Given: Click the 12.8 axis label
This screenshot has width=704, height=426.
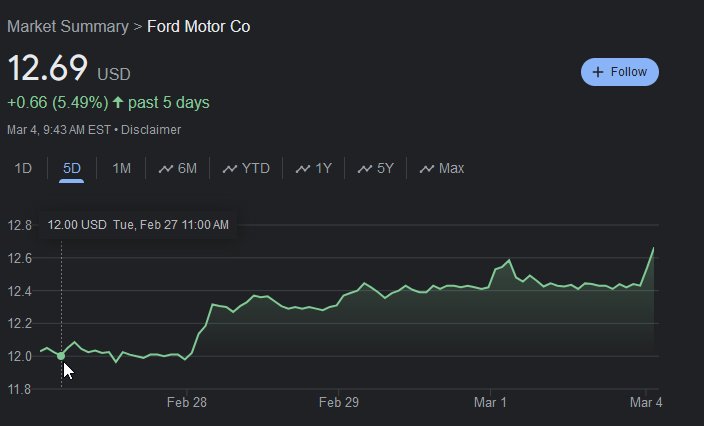Looking at the screenshot, I should [x=20, y=225].
